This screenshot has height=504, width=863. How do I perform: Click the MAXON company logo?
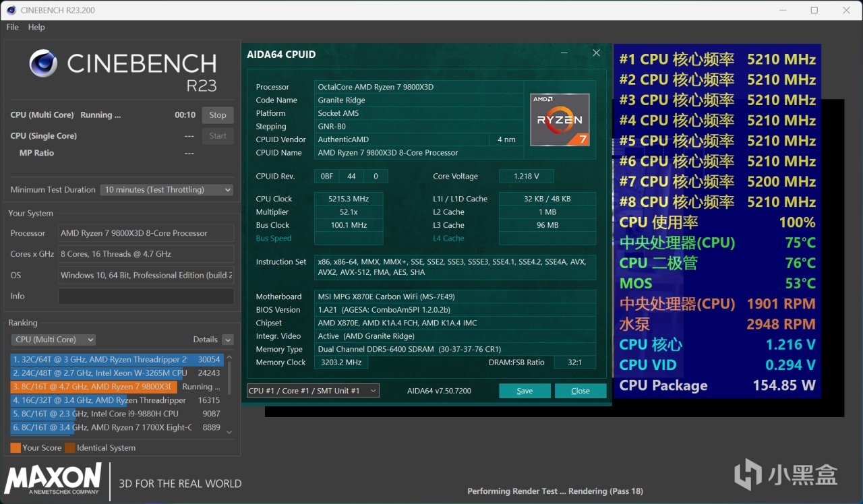pos(53,478)
